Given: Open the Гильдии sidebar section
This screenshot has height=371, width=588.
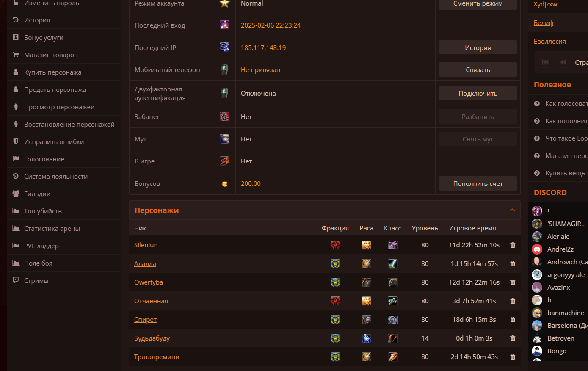Looking at the screenshot, I should tap(37, 194).
